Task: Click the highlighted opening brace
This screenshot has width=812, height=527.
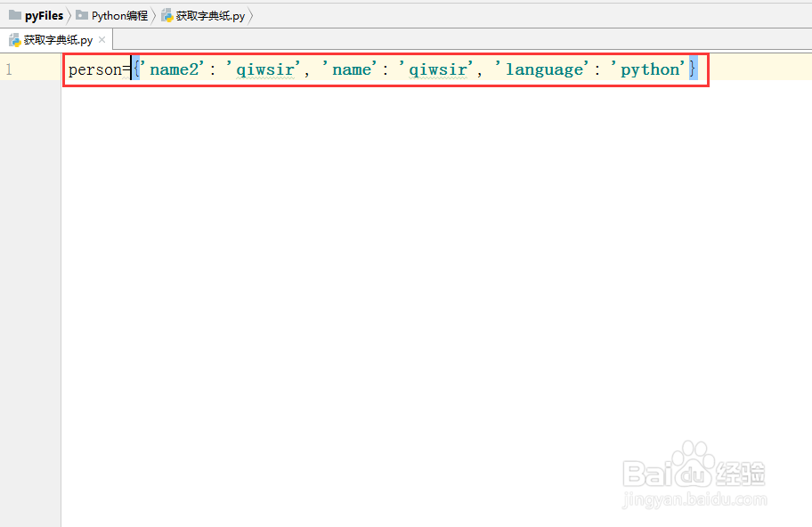Action: 136,69
